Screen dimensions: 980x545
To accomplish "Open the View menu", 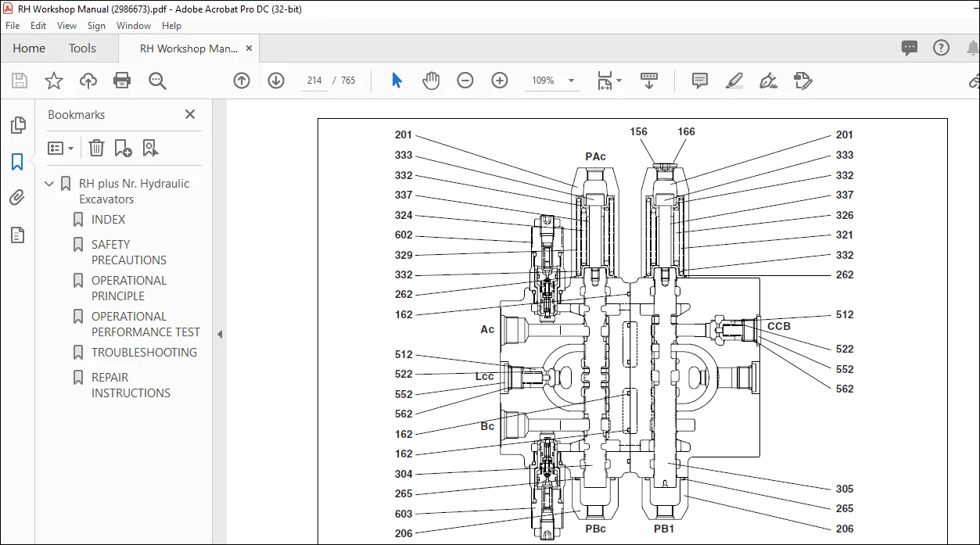I will [x=66, y=26].
